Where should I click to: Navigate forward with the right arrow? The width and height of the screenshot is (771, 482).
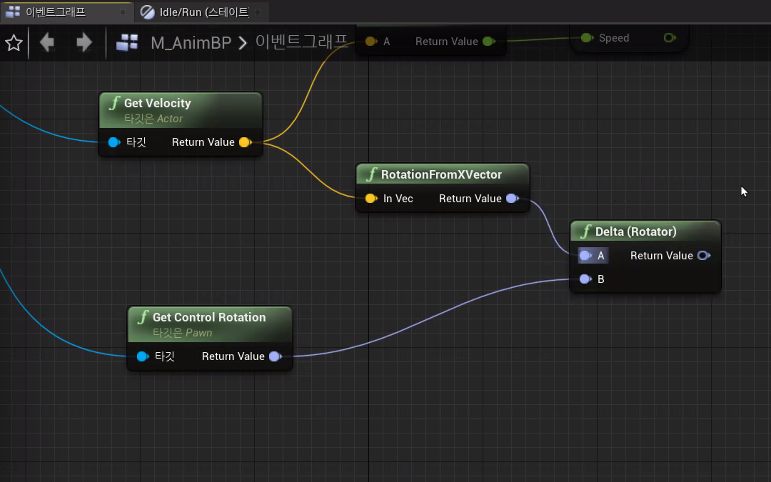click(84, 42)
